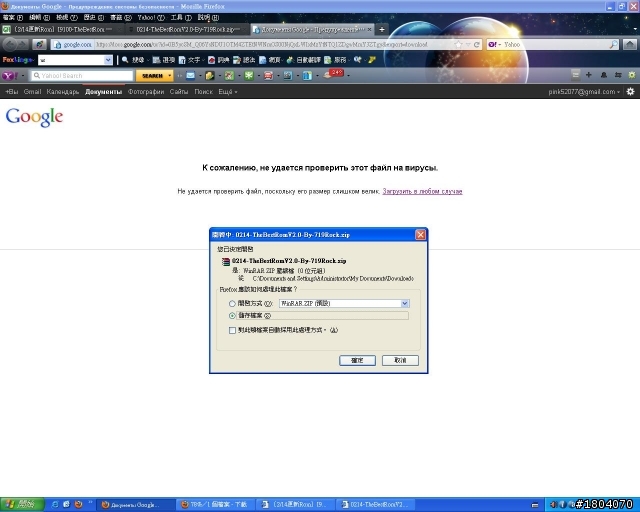Click the yellow puzzle icon on Yahoo toolbar

[x=210, y=76]
